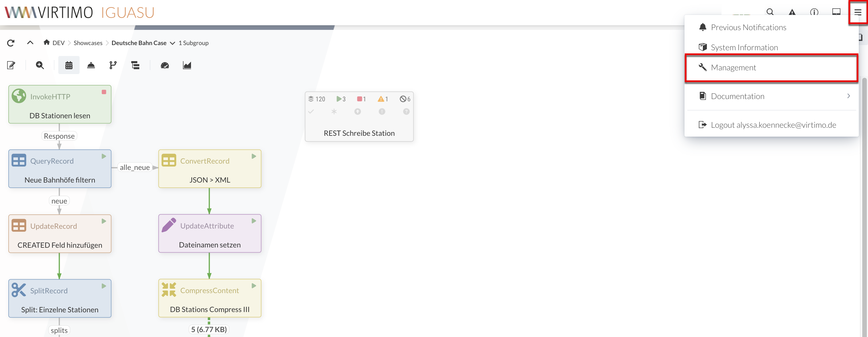This screenshot has height=337, width=868.
Task: Click the page refresh icon top-left
Action: click(x=10, y=42)
